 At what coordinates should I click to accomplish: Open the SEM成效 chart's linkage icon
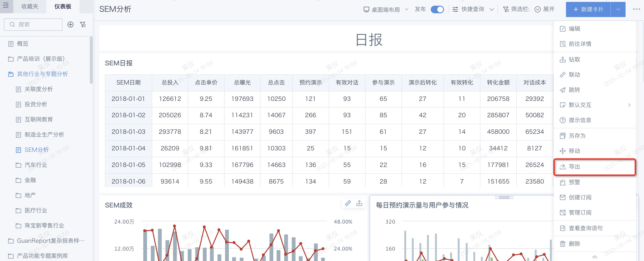(x=348, y=203)
